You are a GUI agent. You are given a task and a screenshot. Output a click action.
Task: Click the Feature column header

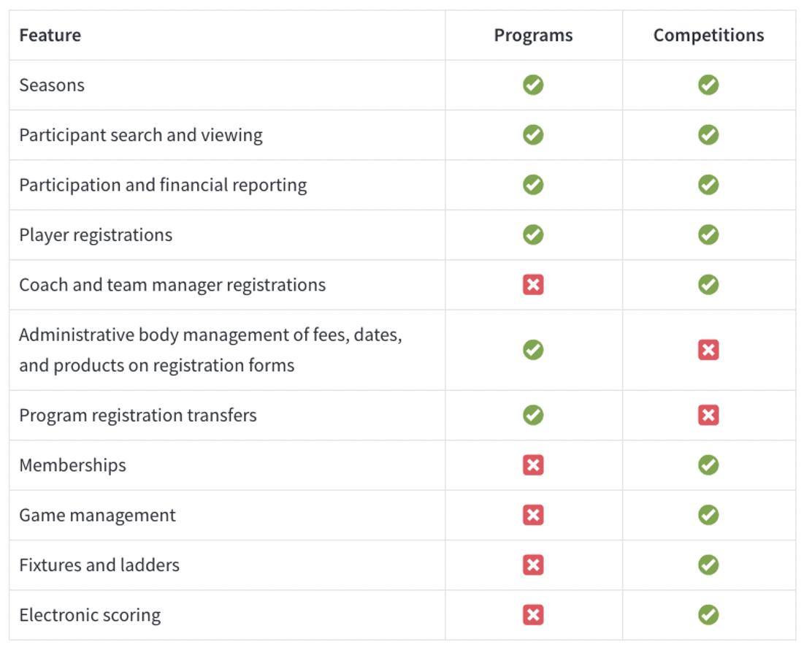click(x=50, y=35)
